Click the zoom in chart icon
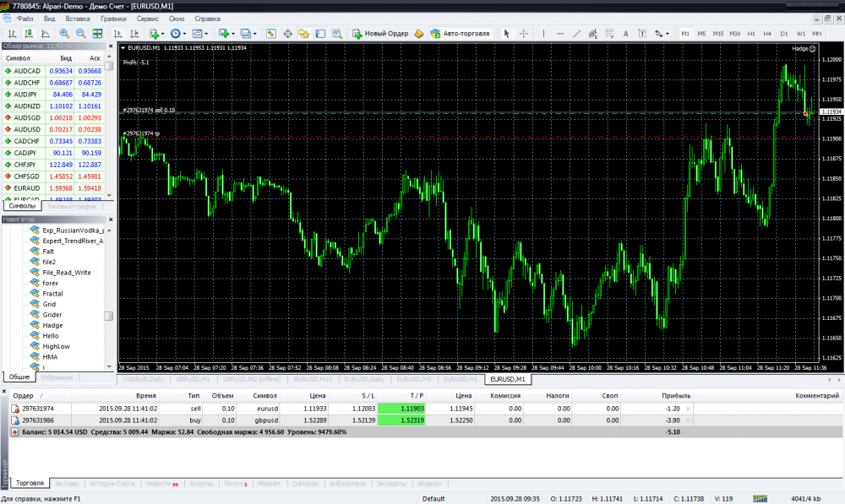Screen dimensions: 845x504 tap(63, 34)
